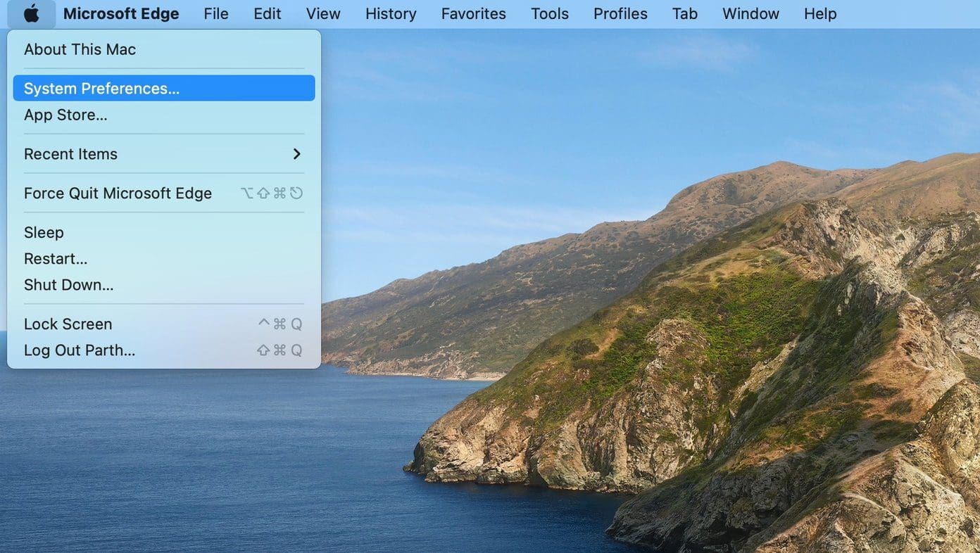Open App Store from the Apple menu
Screen dimensions: 980x553
164,115
